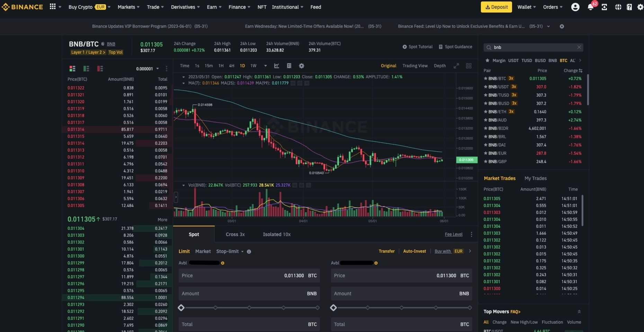Switch order book to show both buy and sell
This screenshot has height=332, width=644.
72,69
